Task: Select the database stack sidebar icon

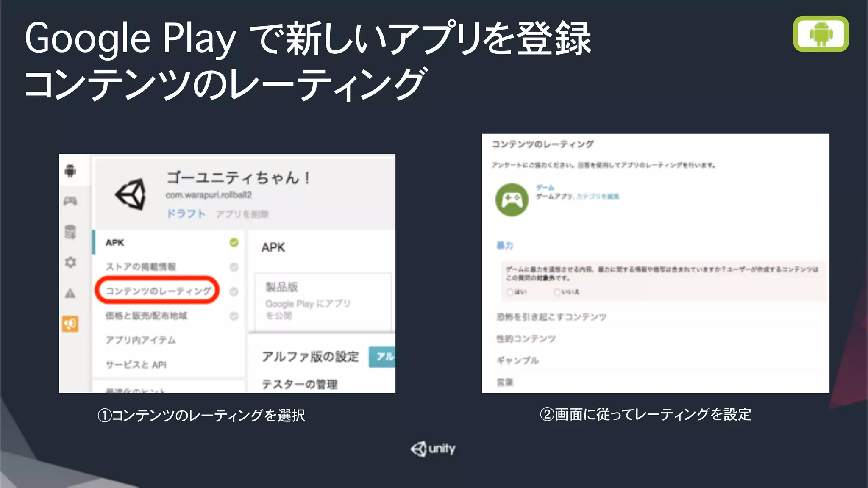Action: pos(70,232)
